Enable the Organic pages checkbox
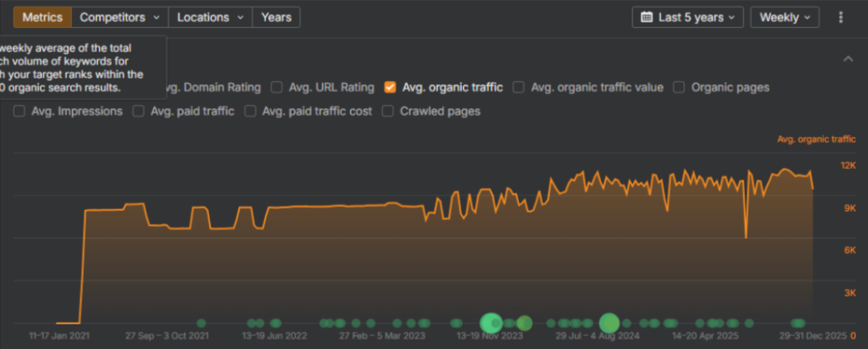The width and height of the screenshot is (868, 349). point(680,86)
